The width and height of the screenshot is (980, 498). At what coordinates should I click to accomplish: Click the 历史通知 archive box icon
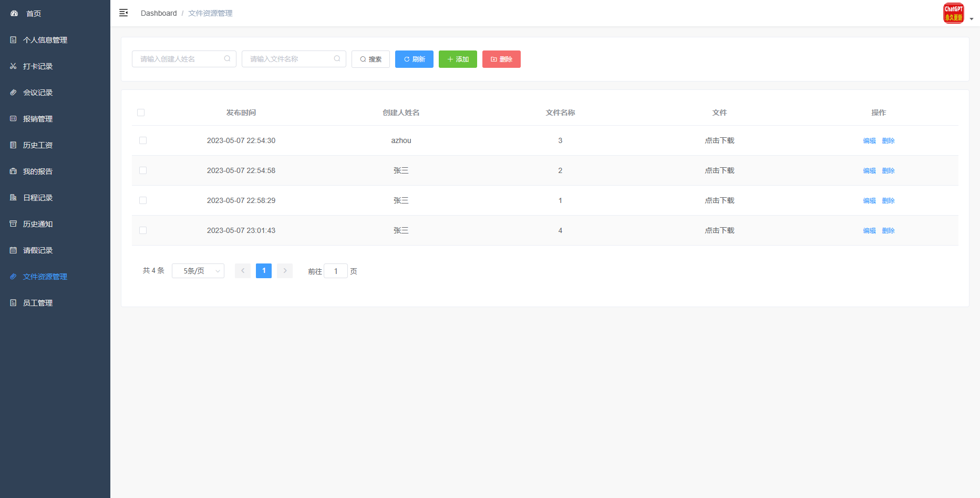pos(13,224)
